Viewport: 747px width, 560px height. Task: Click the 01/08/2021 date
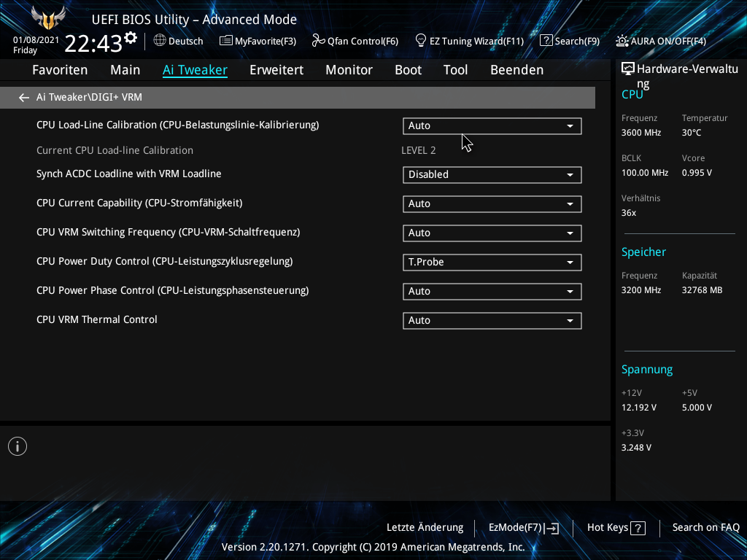pos(36,40)
